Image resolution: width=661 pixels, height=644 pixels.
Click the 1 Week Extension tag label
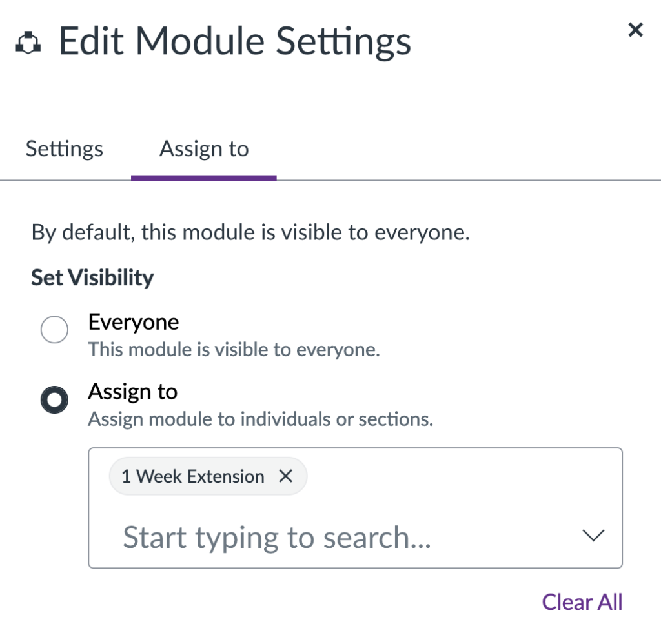click(x=193, y=476)
